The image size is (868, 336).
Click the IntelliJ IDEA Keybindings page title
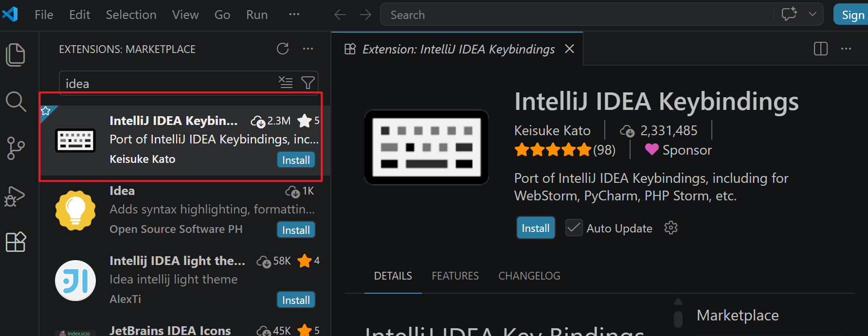click(x=657, y=102)
